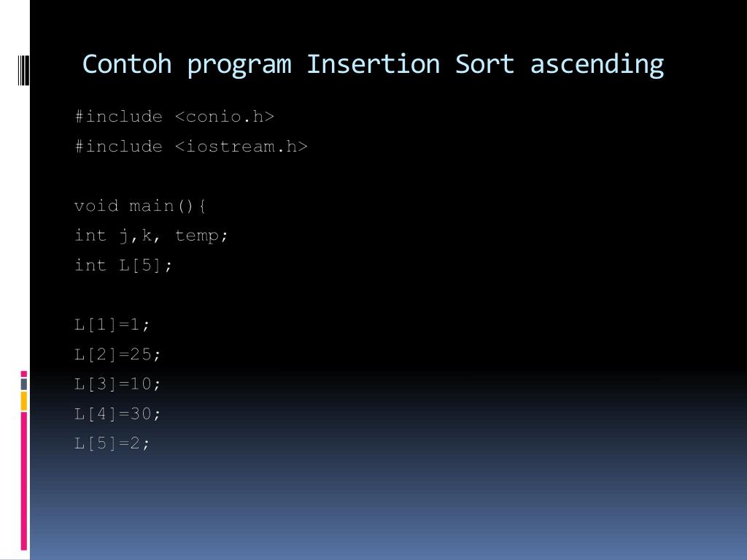The width and height of the screenshot is (747, 560).
Task: Click the long pink vertical bar
Action: [24, 481]
